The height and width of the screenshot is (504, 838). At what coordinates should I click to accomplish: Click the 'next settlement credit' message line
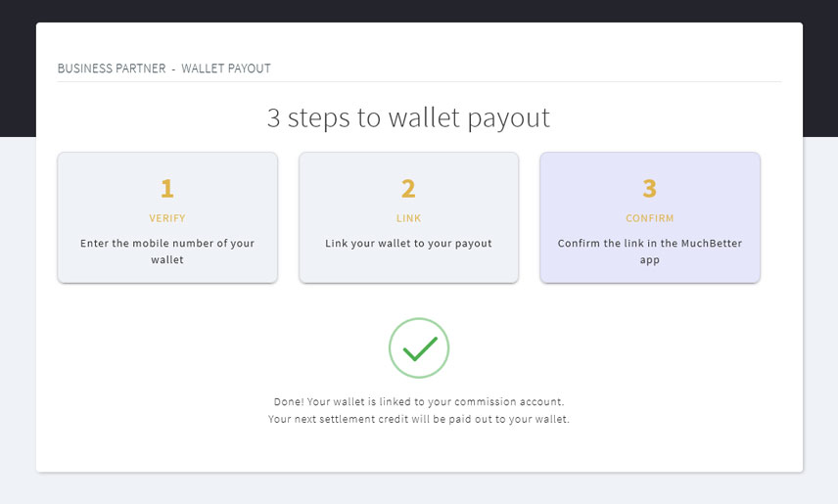[x=419, y=419]
